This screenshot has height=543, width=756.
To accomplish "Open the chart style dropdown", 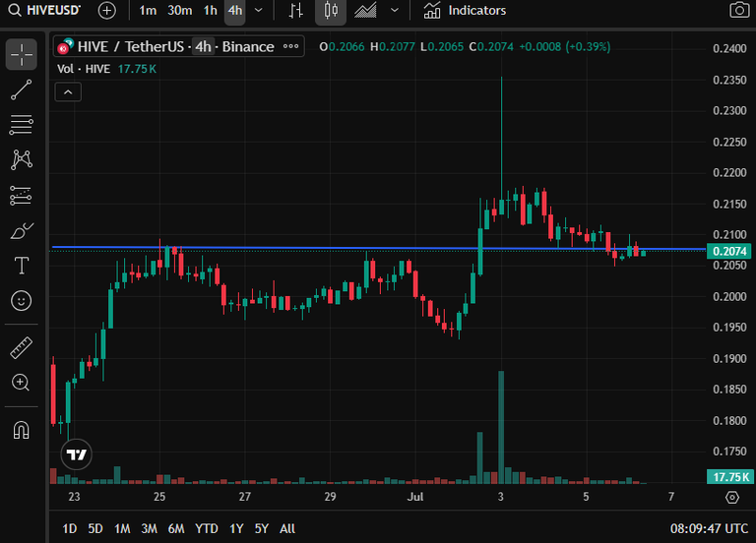I will pyautogui.click(x=395, y=10).
